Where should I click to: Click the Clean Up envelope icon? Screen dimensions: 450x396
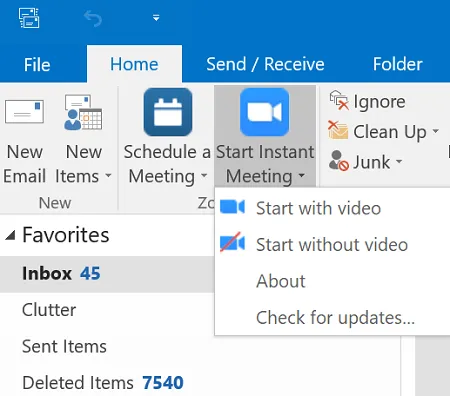tap(338, 130)
